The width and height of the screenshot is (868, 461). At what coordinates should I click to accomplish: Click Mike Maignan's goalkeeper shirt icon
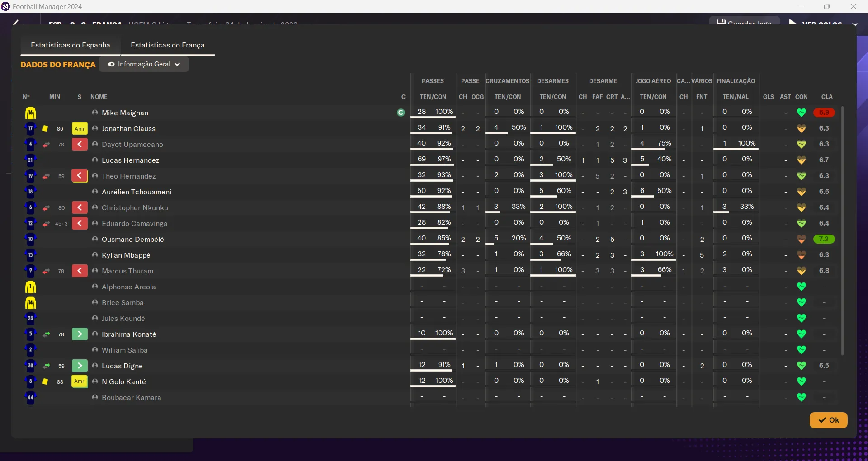coord(30,113)
